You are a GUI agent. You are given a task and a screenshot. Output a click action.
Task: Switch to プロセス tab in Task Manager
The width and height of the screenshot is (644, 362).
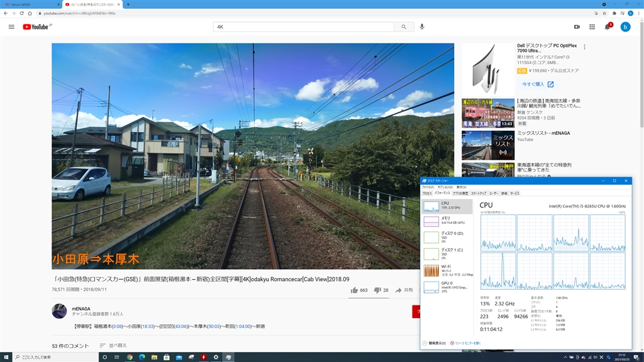click(427, 194)
